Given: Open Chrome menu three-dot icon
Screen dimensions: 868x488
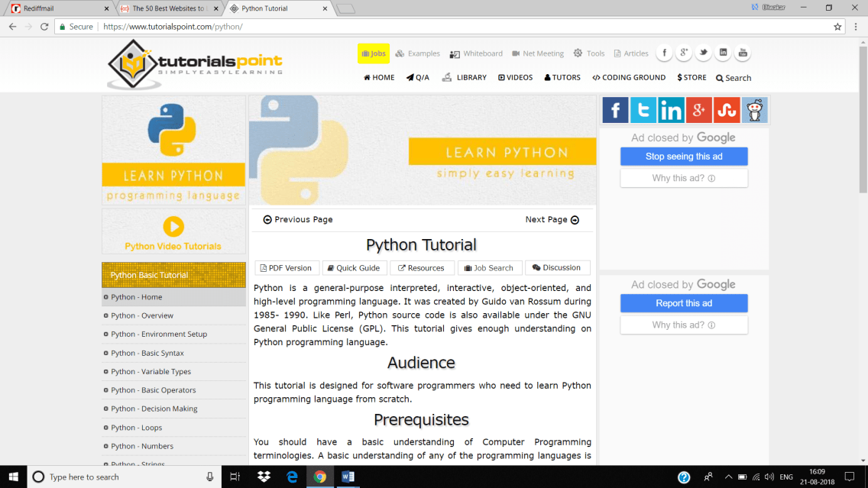Looking at the screenshot, I should (856, 27).
